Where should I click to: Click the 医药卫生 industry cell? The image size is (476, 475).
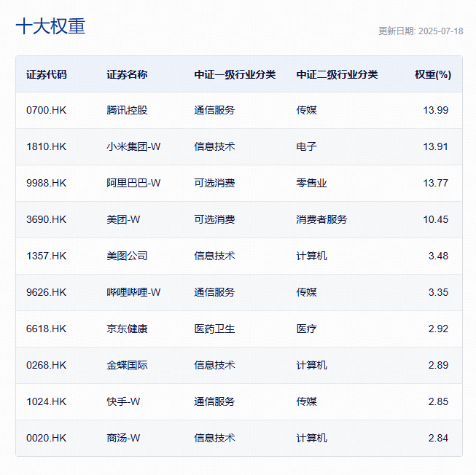click(x=214, y=329)
